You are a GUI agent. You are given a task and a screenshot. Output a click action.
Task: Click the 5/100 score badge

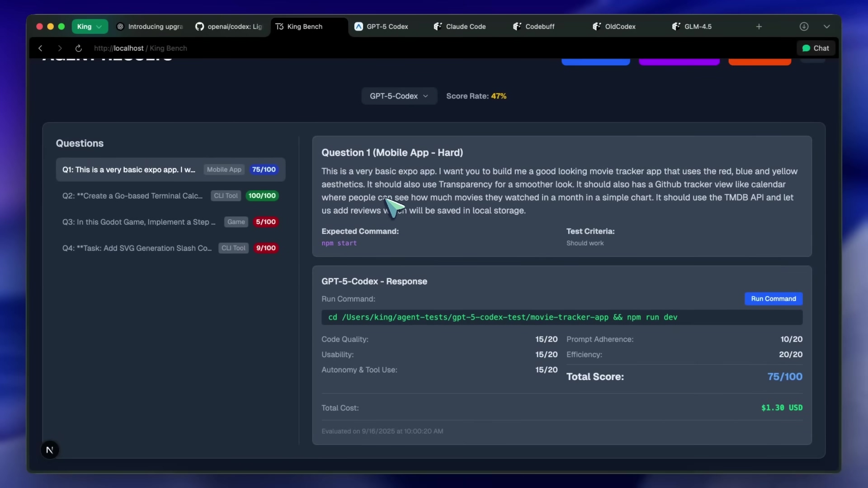tap(265, 222)
